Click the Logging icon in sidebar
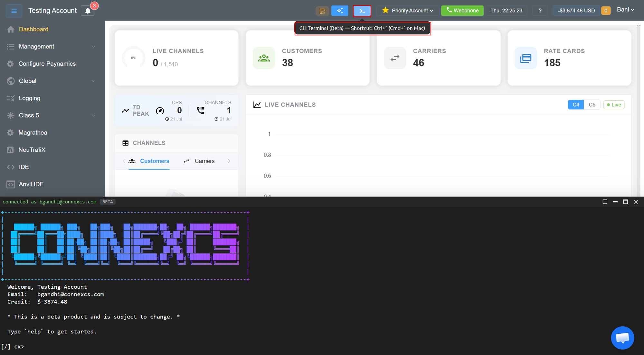Screen dimensions: 644x355 click(11, 98)
